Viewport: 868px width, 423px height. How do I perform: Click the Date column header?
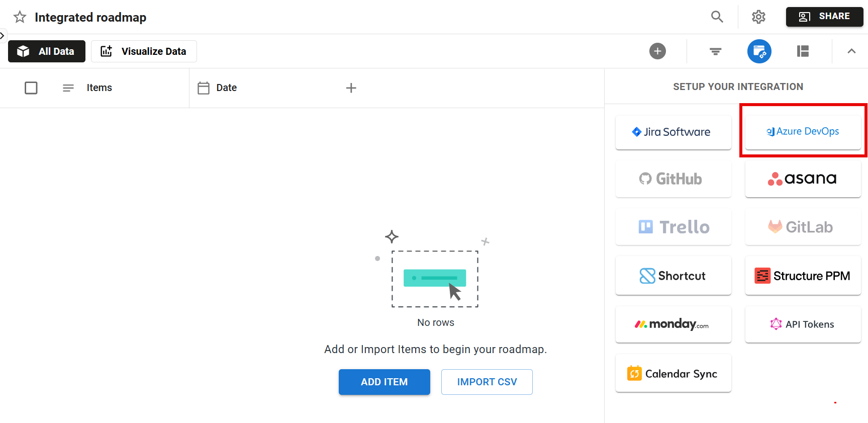pyautogui.click(x=226, y=88)
